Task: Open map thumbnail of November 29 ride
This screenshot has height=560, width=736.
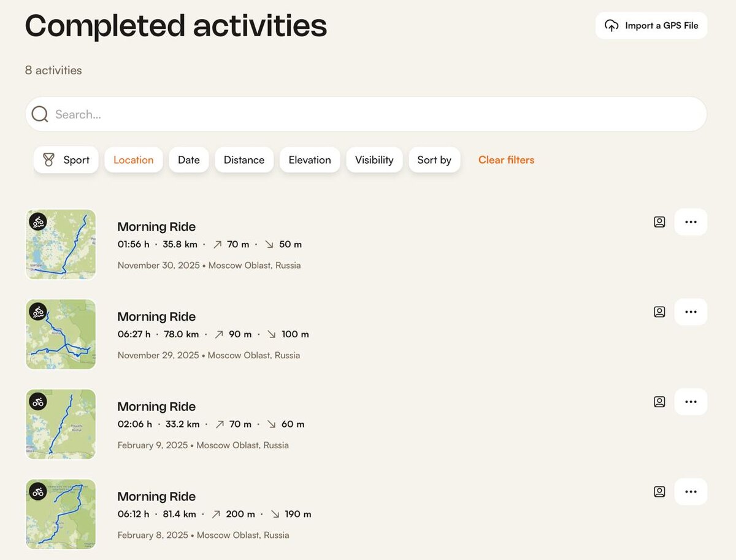Action: point(61,334)
